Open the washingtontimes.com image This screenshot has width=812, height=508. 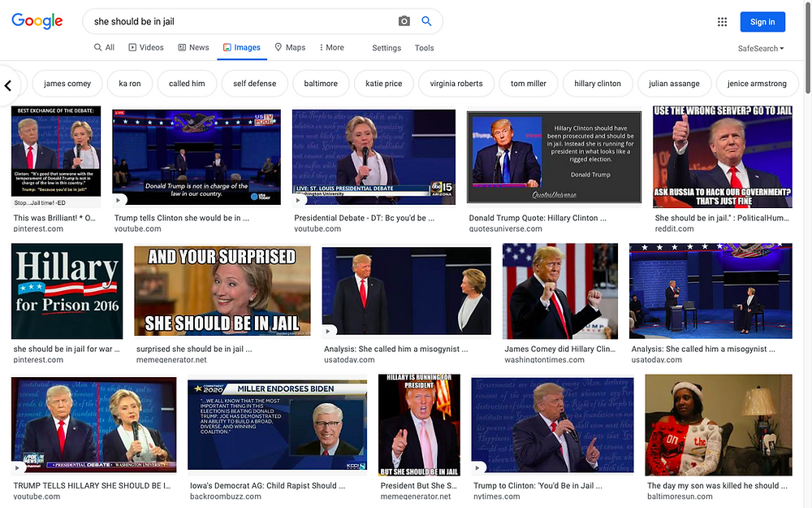click(x=560, y=291)
